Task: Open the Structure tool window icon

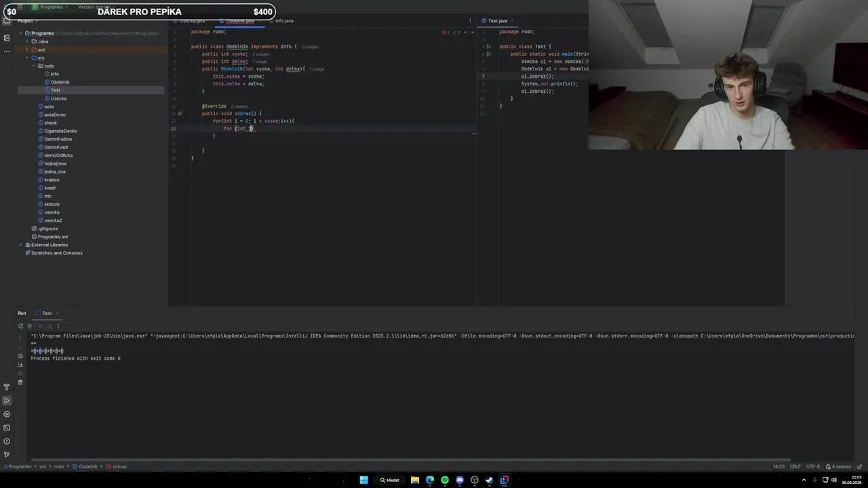Action: (x=7, y=38)
